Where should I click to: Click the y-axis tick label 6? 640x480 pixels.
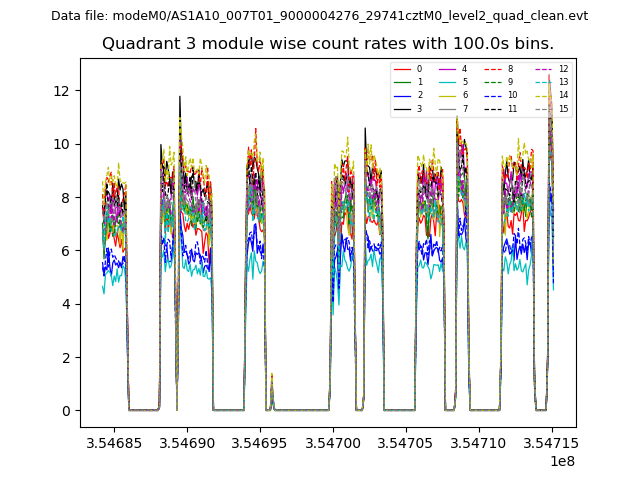[65, 251]
